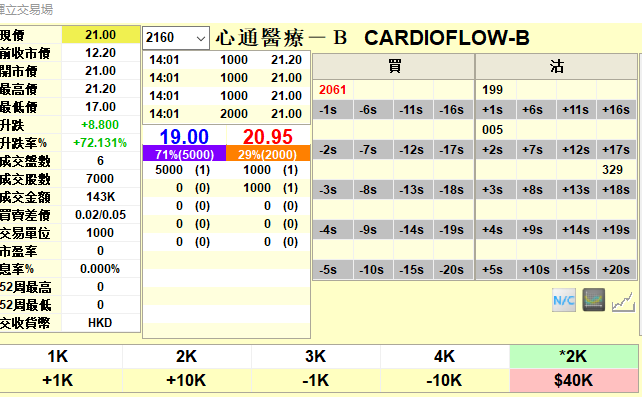
Task: Click the -11s broker queue cell
Action: coord(413,110)
